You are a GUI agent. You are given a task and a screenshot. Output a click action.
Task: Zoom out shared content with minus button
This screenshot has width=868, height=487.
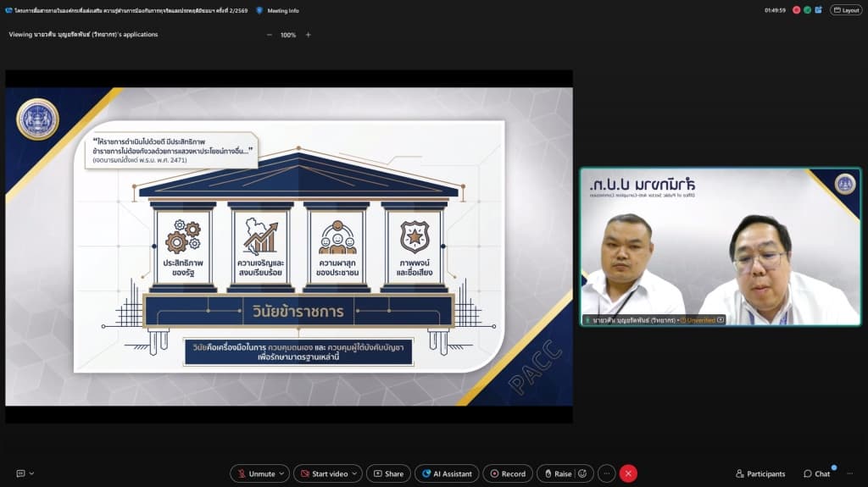point(270,35)
